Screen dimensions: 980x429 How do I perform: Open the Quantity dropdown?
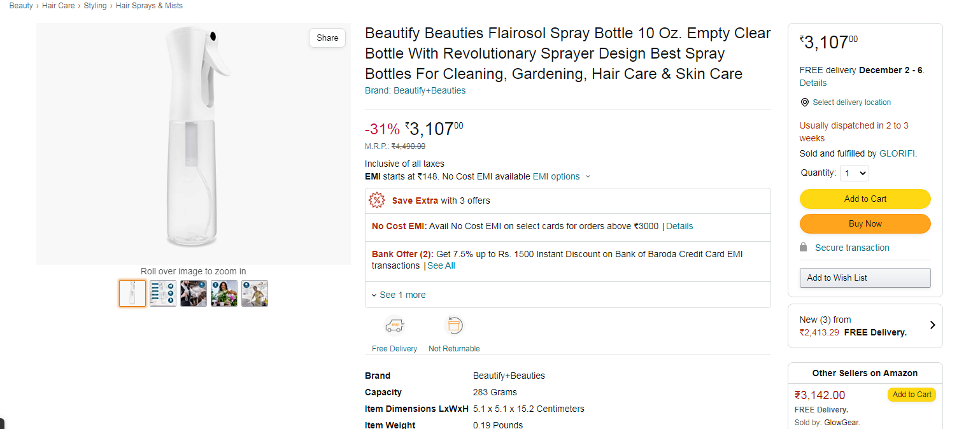[854, 173]
